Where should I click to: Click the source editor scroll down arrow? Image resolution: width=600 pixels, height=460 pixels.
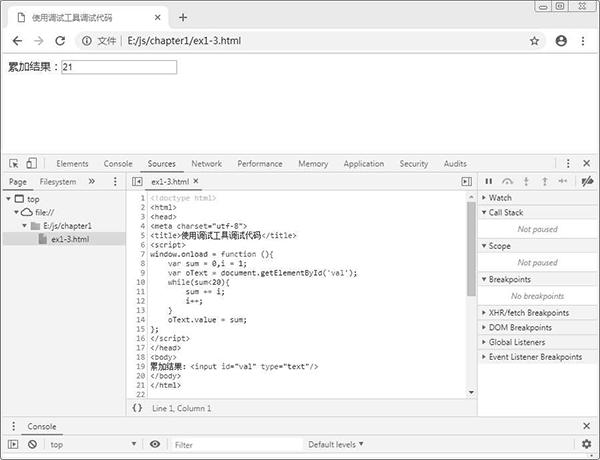pyautogui.click(x=471, y=392)
